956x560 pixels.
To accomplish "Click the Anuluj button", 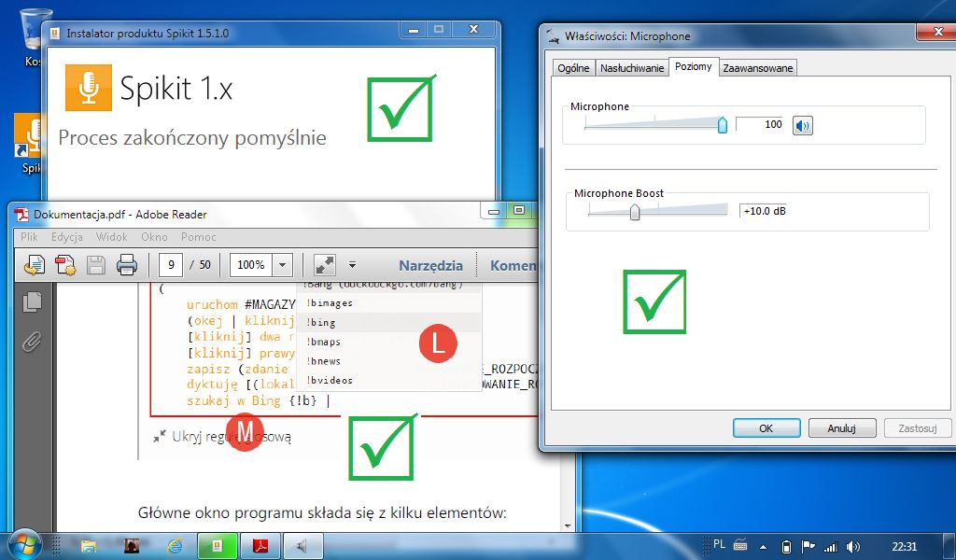I will 842,427.
